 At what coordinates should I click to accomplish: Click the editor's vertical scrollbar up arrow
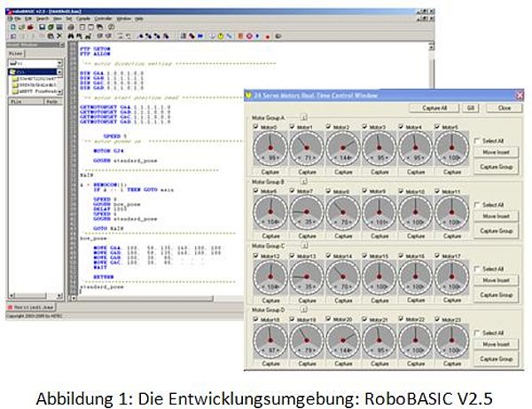[431, 47]
